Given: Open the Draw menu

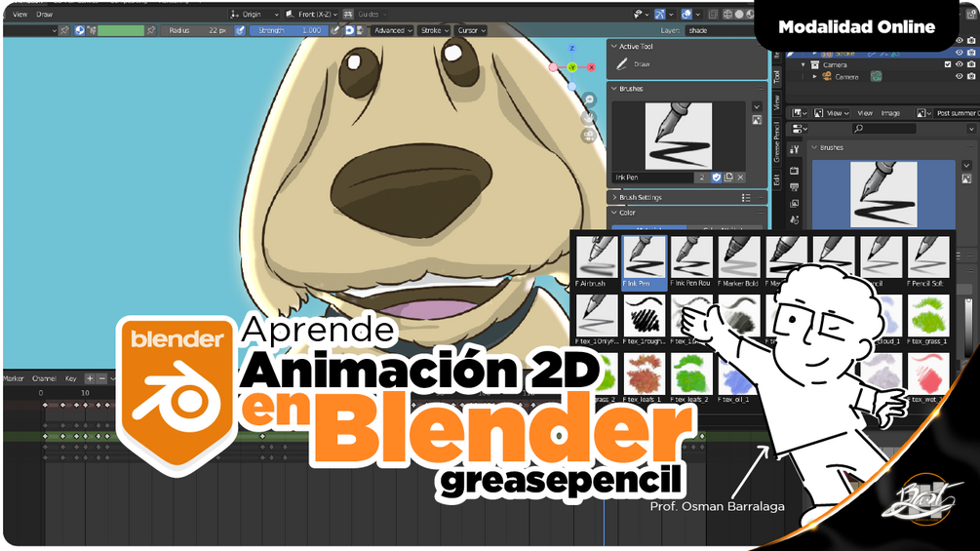Looking at the screenshot, I should click(x=45, y=14).
